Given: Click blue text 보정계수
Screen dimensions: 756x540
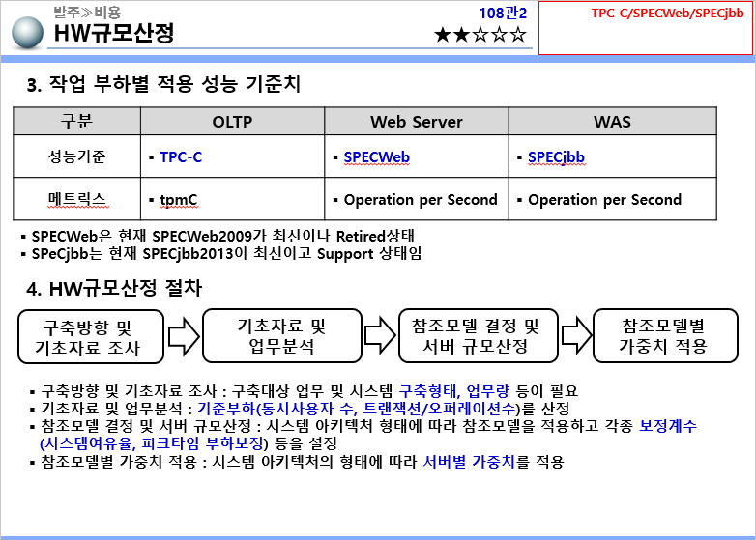Looking at the screenshot, I should point(668,426).
